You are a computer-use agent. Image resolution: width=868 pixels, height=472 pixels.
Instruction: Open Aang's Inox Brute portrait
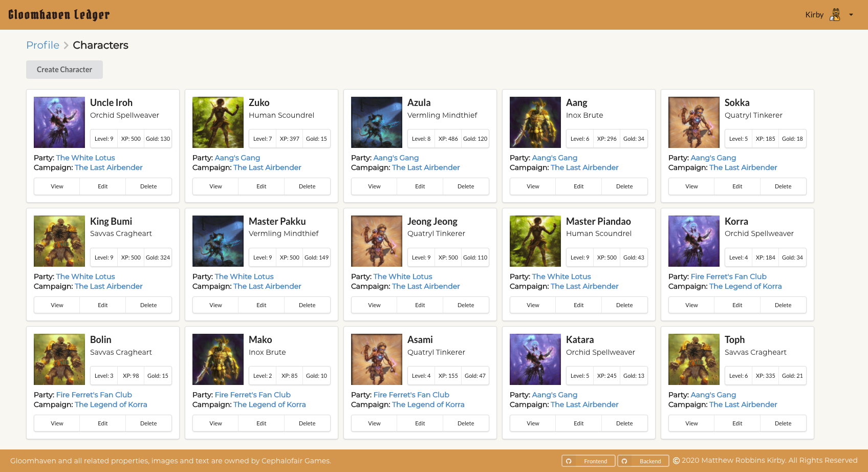(535, 122)
